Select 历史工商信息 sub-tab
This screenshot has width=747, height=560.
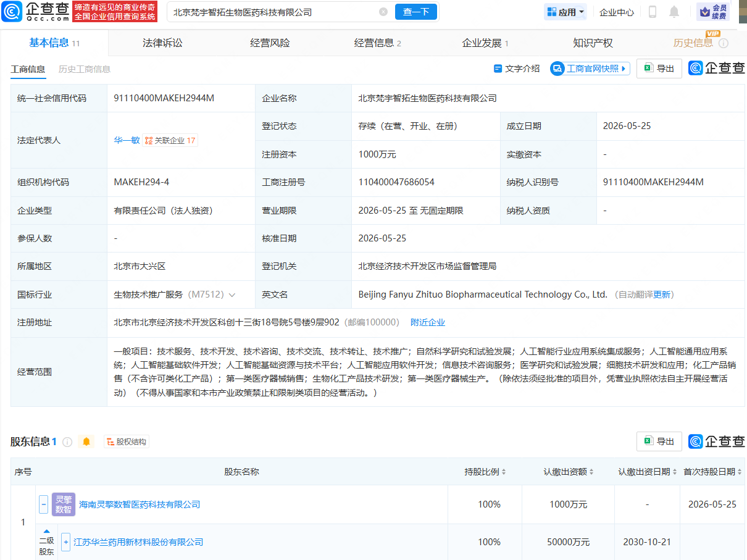85,69
